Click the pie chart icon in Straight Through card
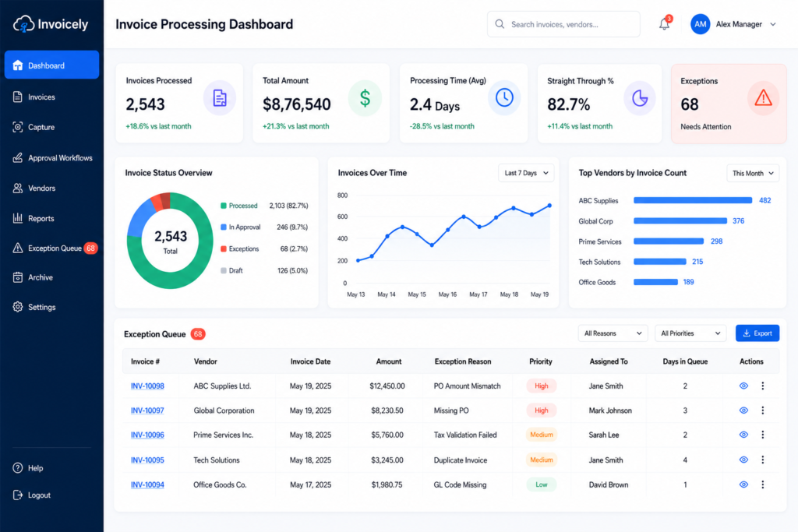The height and width of the screenshot is (532, 798). (x=640, y=97)
